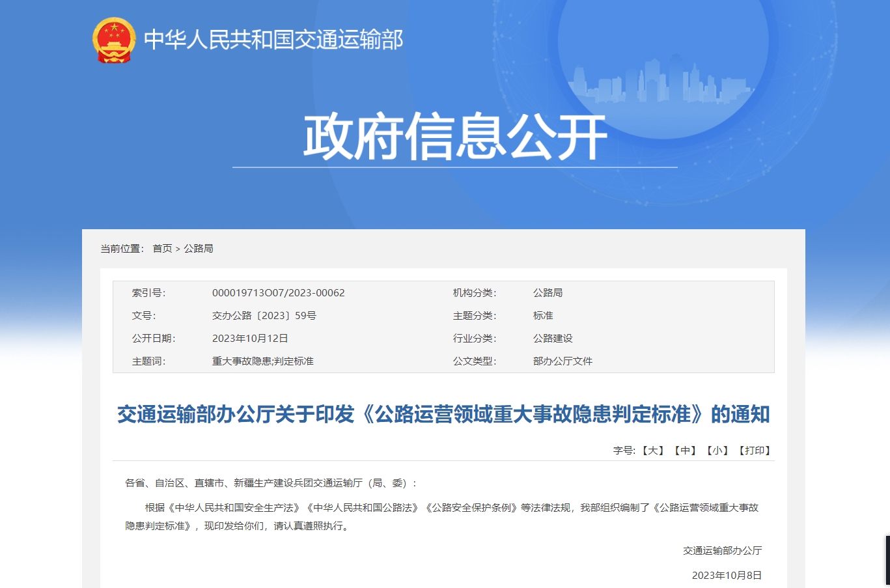Click the signature 交通运输部办公厅
The width and height of the screenshot is (890, 588).
point(722,551)
